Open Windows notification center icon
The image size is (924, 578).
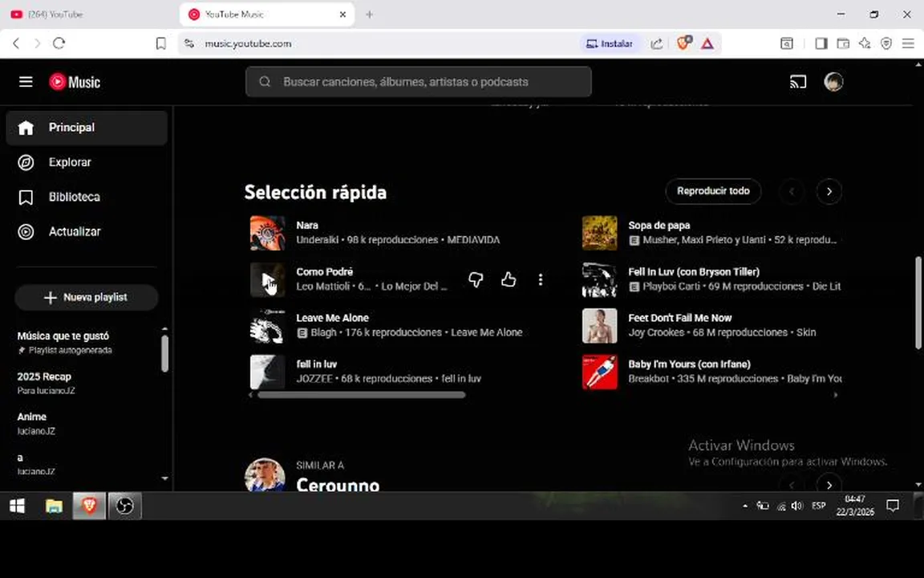[x=893, y=506]
